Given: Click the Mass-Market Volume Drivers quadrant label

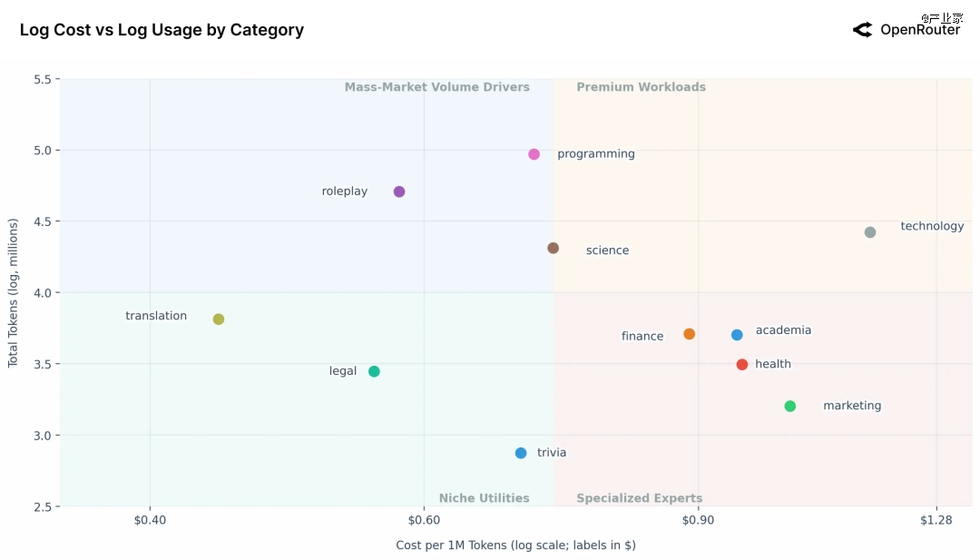Looking at the screenshot, I should pos(436,88).
